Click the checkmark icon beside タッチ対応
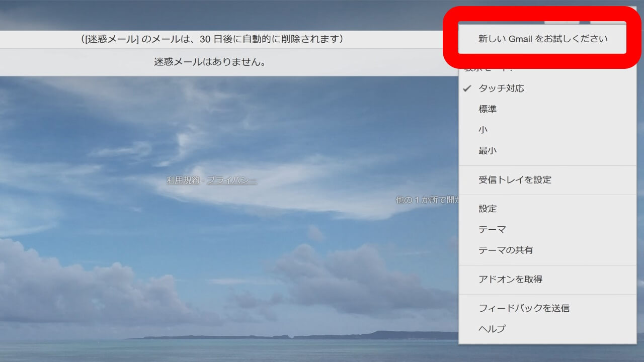Image resolution: width=644 pixels, height=362 pixels. 467,88
